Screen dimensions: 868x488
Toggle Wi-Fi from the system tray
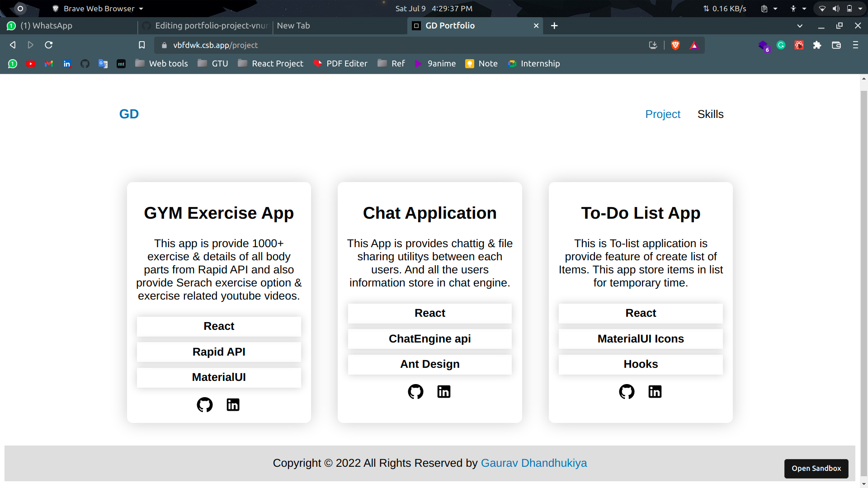(x=823, y=8)
